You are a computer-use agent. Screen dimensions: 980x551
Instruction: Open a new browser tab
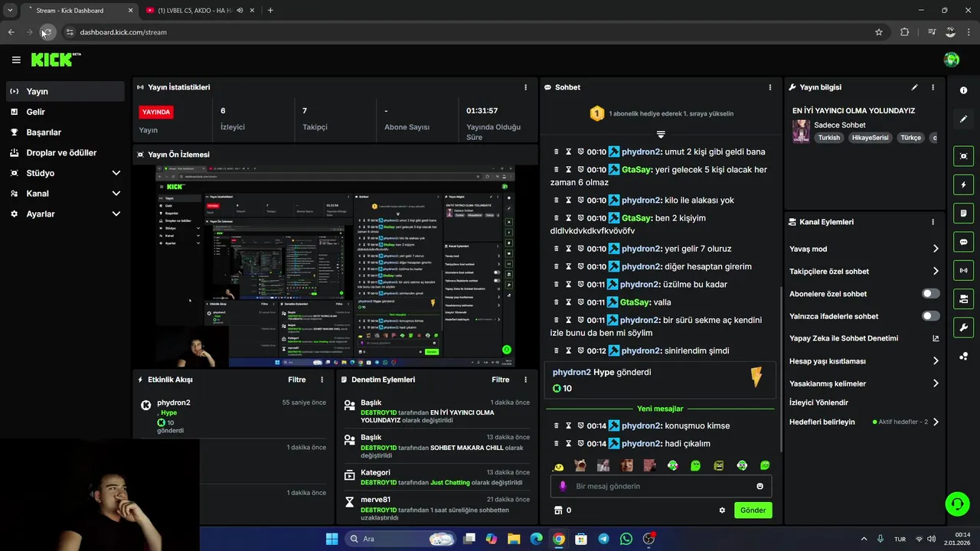pyautogui.click(x=270, y=11)
